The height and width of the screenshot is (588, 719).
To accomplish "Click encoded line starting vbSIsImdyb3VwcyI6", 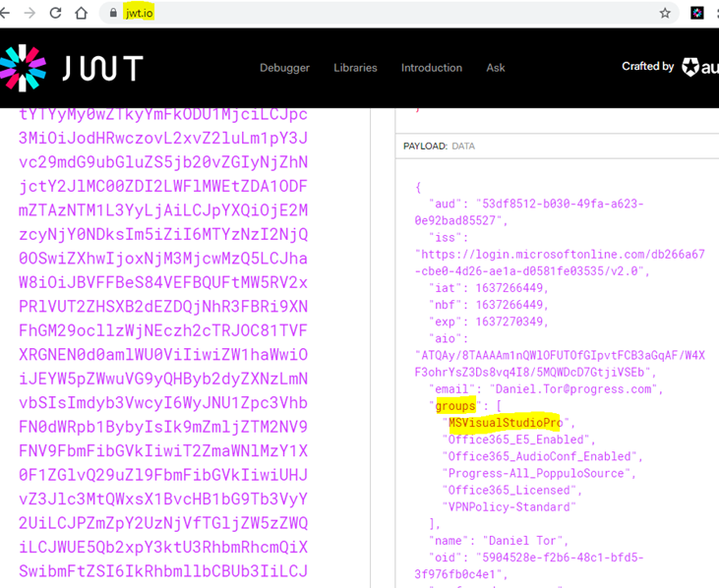I will pyautogui.click(x=163, y=403).
